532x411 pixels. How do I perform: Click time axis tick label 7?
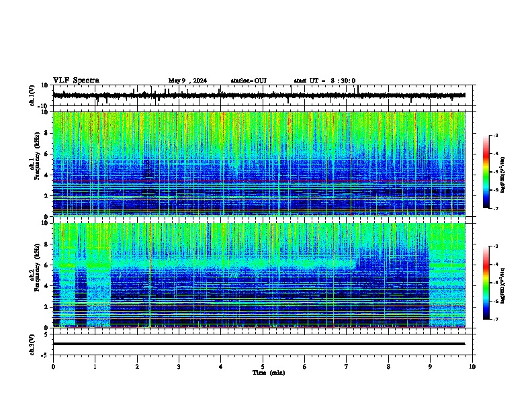pyautogui.click(x=347, y=367)
